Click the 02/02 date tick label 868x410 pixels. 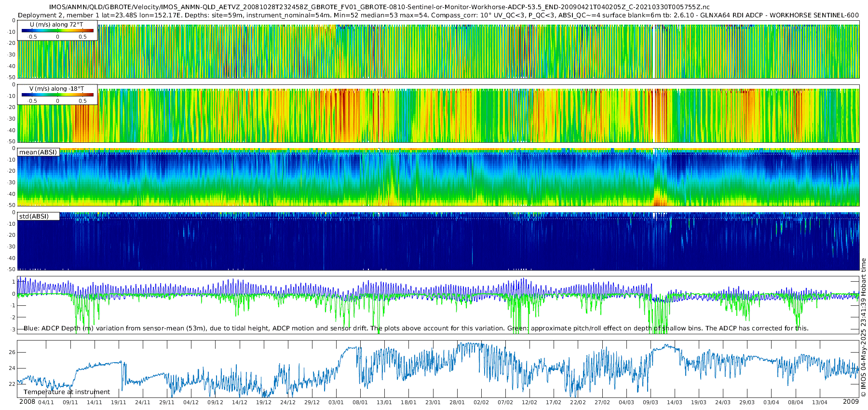(x=481, y=402)
